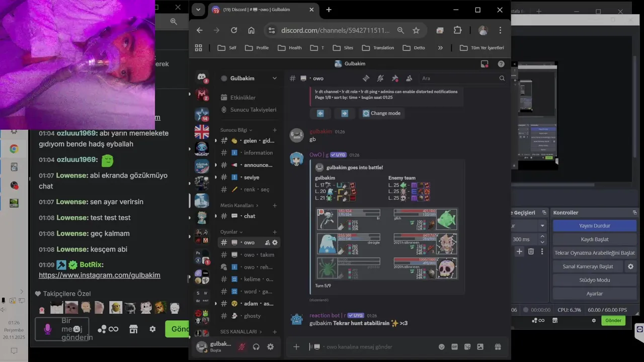Image resolution: width=644 pixels, height=362 pixels.
Task: Open Translation bookmarks folder
Action: tap(378, 48)
